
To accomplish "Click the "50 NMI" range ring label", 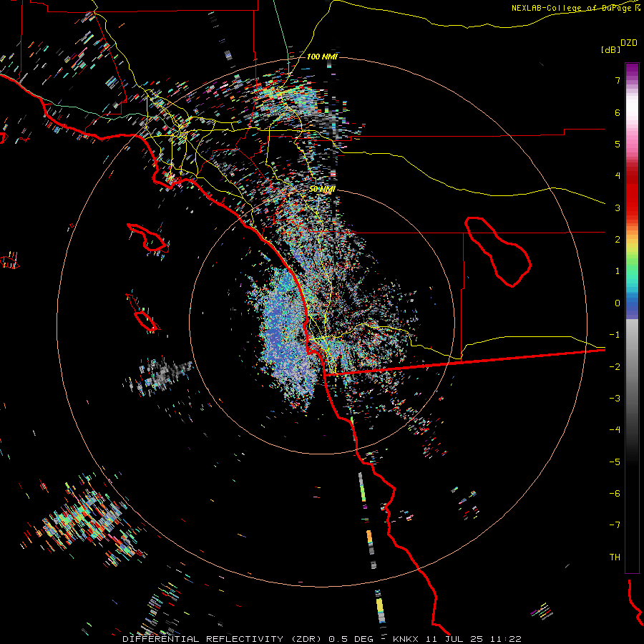I will coord(322,190).
